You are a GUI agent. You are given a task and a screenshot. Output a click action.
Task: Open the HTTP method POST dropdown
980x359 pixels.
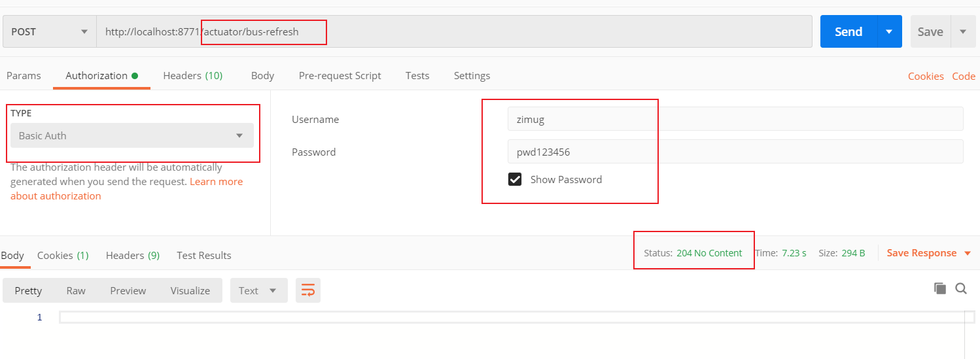click(49, 31)
